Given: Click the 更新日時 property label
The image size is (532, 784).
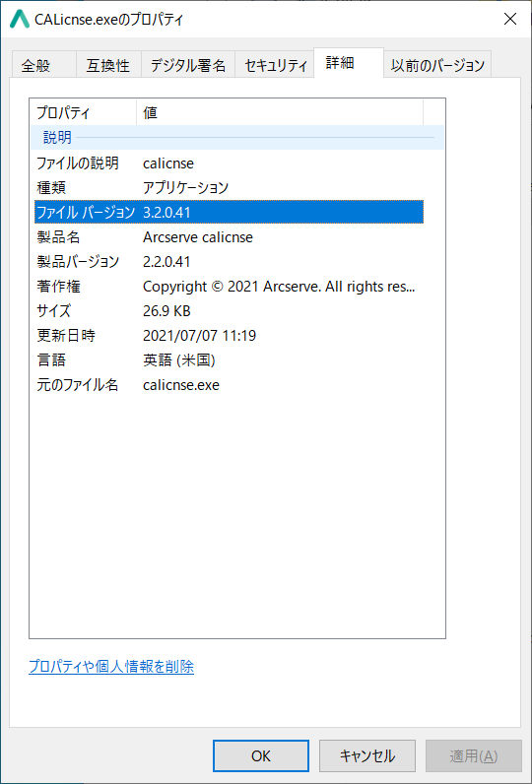Looking at the screenshot, I should click(66, 336).
